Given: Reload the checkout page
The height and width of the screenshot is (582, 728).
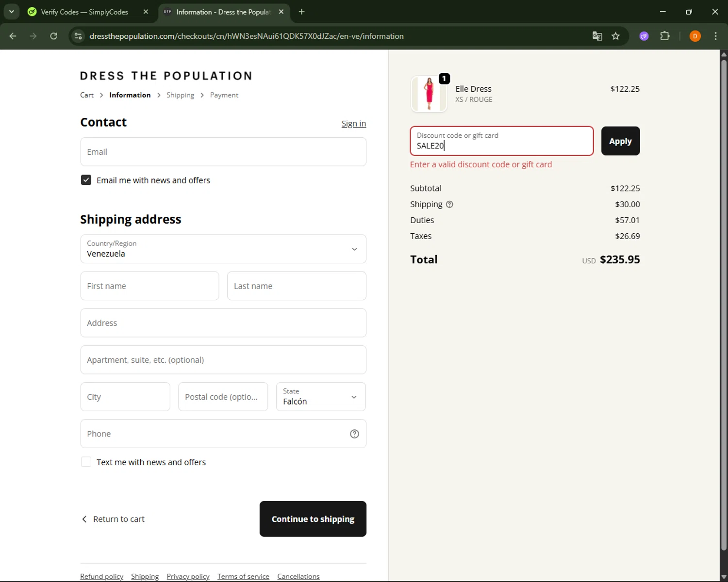Looking at the screenshot, I should coord(54,36).
